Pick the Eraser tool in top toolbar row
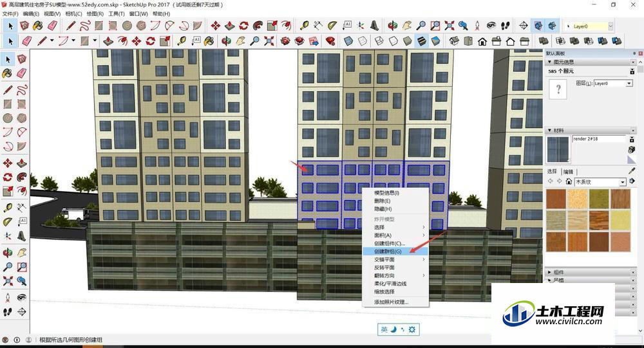Image resolution: width=644 pixels, height=348 pixels. tap(52, 26)
